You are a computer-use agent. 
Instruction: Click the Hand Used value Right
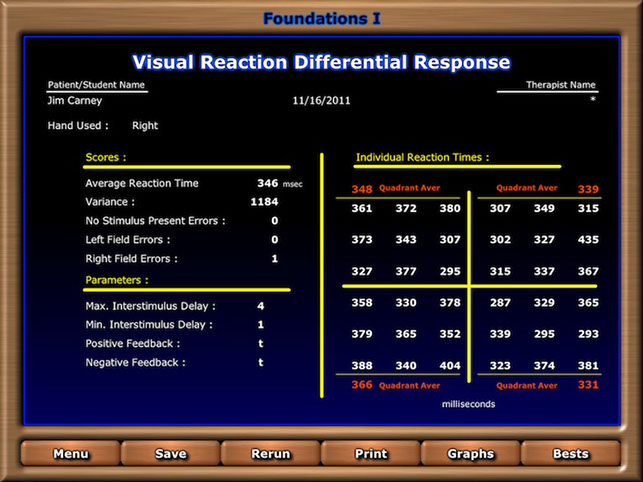145,126
